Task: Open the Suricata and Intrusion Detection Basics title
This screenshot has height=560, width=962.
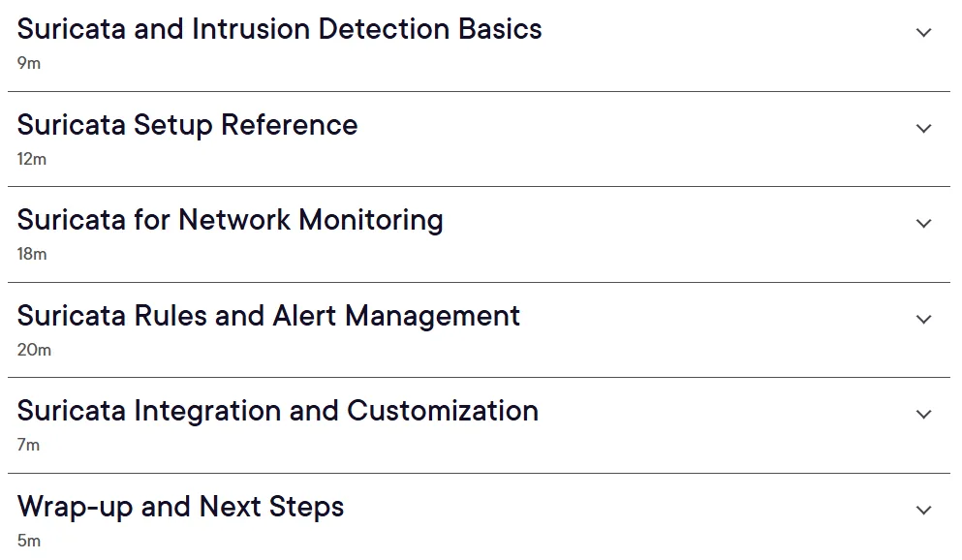Action: (279, 29)
